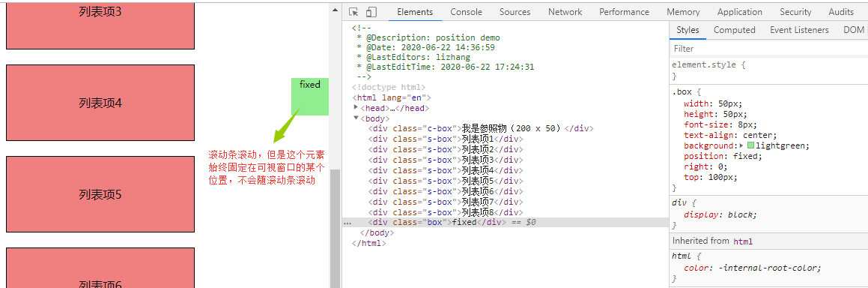Switch to the Security tab

pyautogui.click(x=795, y=12)
